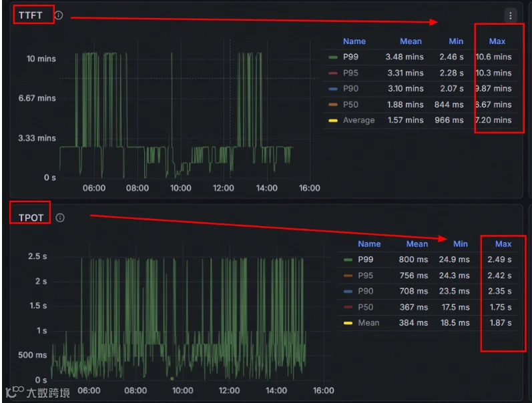The image size is (532, 403).
Task: Open green P99 color swatch in TTFT legend
Action: 333,57
